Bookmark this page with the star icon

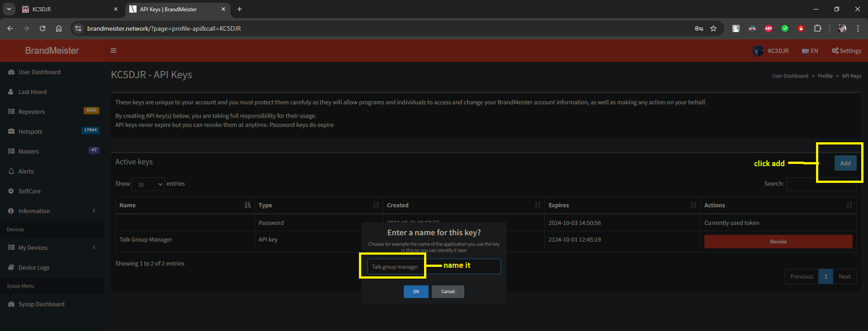coord(713,28)
